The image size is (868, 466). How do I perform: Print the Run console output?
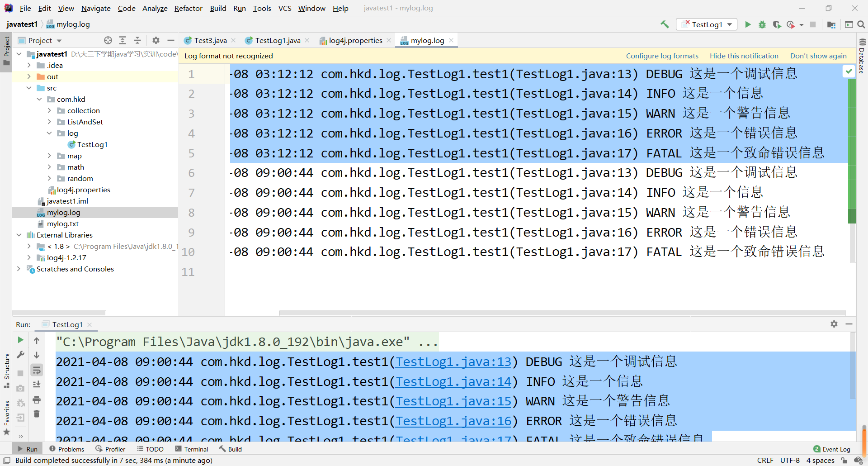[37, 399]
